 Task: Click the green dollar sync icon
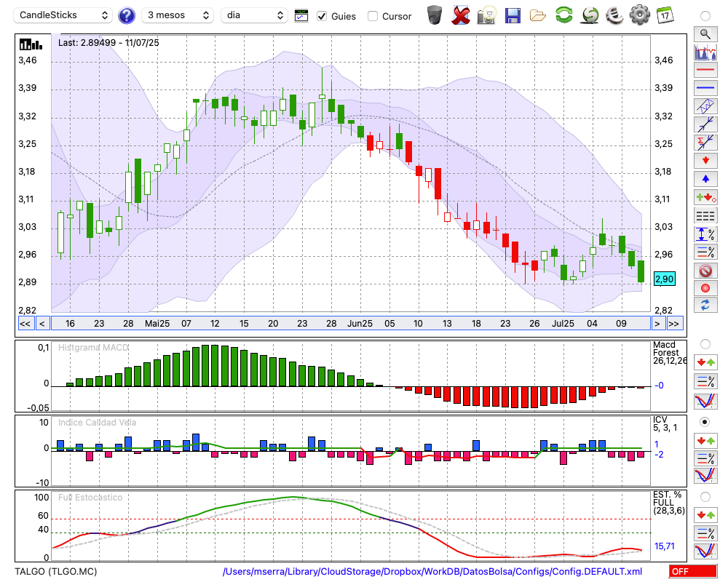pyautogui.click(x=590, y=15)
